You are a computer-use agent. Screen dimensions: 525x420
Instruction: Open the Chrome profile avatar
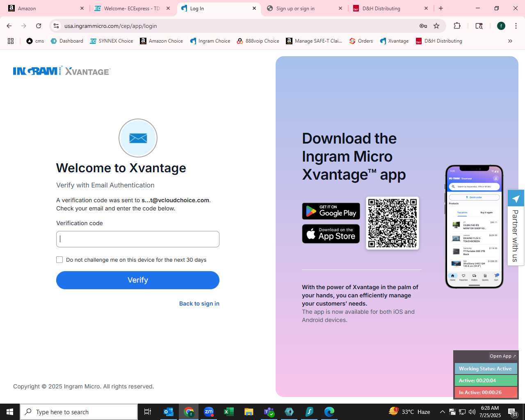pyautogui.click(x=501, y=26)
